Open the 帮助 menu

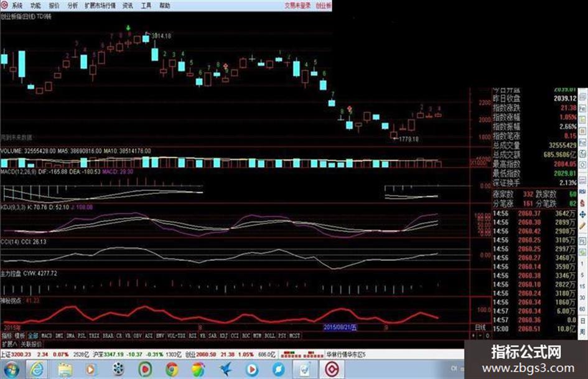point(165,6)
